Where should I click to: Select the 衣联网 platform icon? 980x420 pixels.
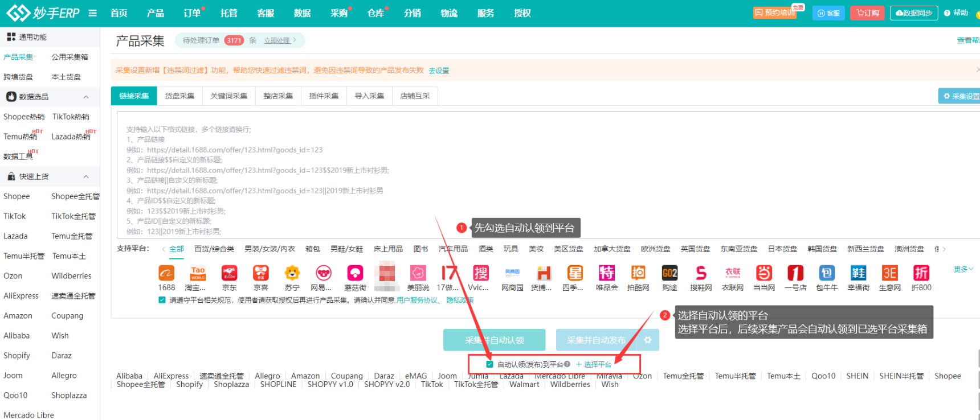(733, 273)
